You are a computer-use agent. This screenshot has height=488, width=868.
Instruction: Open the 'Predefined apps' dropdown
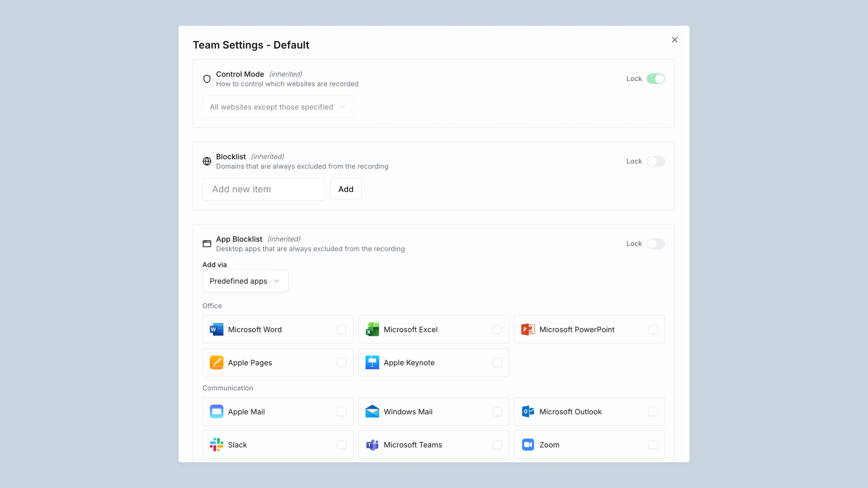tap(245, 281)
